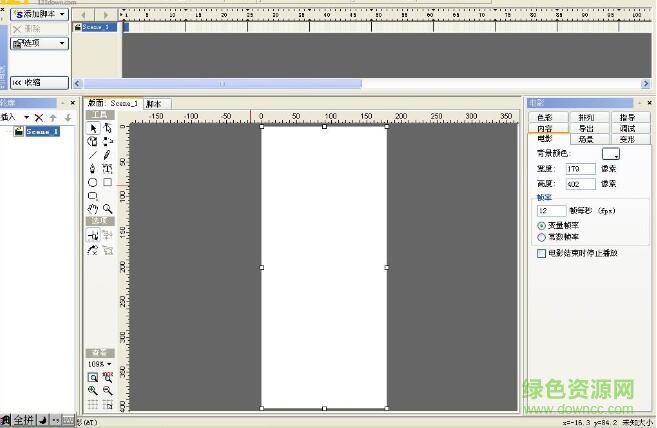Choose the 常数帧率 radio option
This screenshot has width=657, height=428.
pyautogui.click(x=542, y=237)
